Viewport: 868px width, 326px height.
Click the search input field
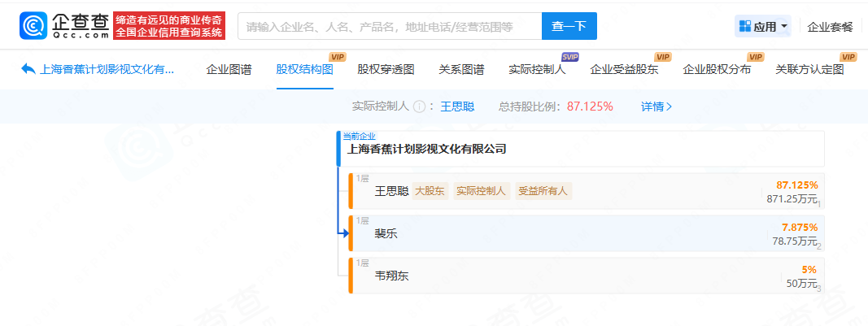point(390,26)
